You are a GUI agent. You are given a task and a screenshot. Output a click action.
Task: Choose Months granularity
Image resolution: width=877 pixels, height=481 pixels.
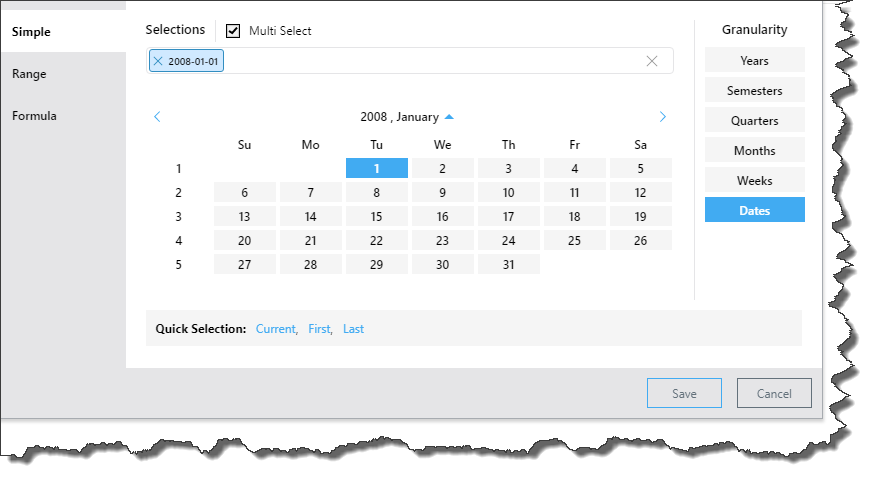tap(754, 151)
